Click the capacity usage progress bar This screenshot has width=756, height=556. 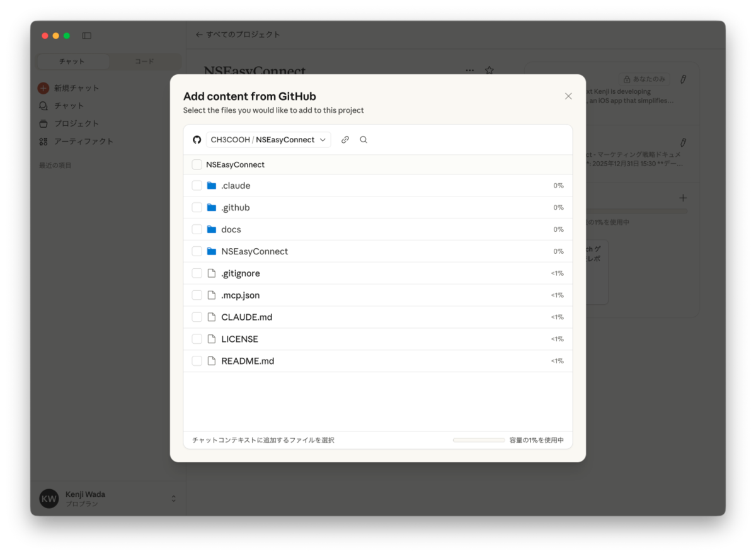pyautogui.click(x=479, y=440)
